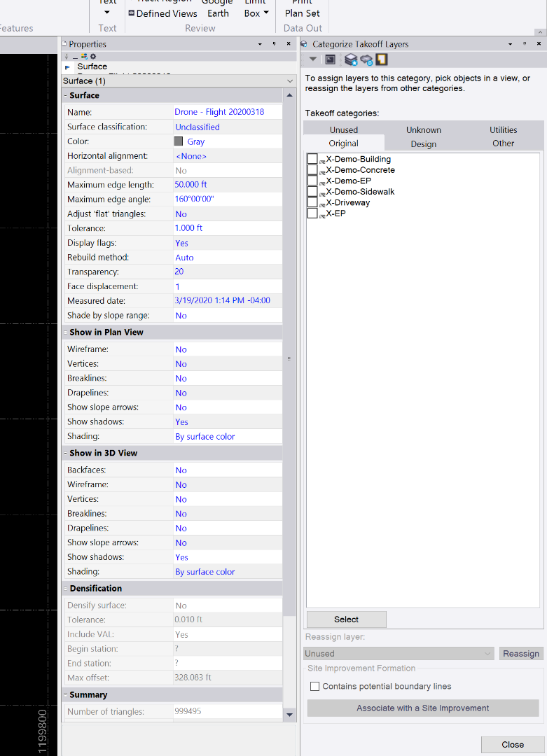Click the layer icon next to X-Driveway
Screen dimensions: 547x756
322,205
